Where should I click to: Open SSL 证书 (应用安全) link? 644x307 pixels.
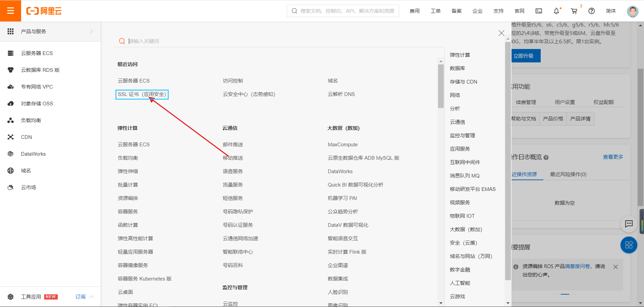pos(142,94)
